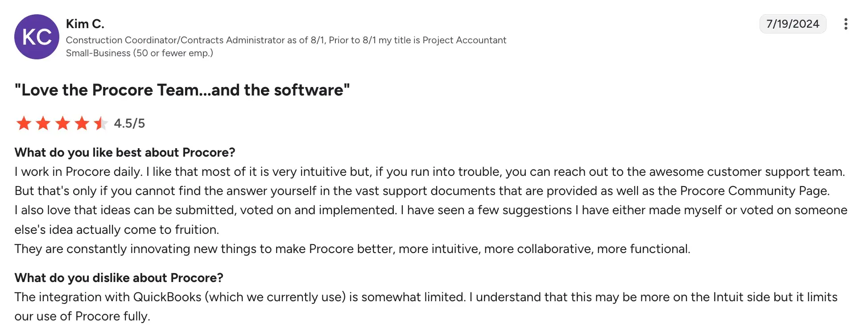Click the "What do you like best" heading

pos(125,153)
